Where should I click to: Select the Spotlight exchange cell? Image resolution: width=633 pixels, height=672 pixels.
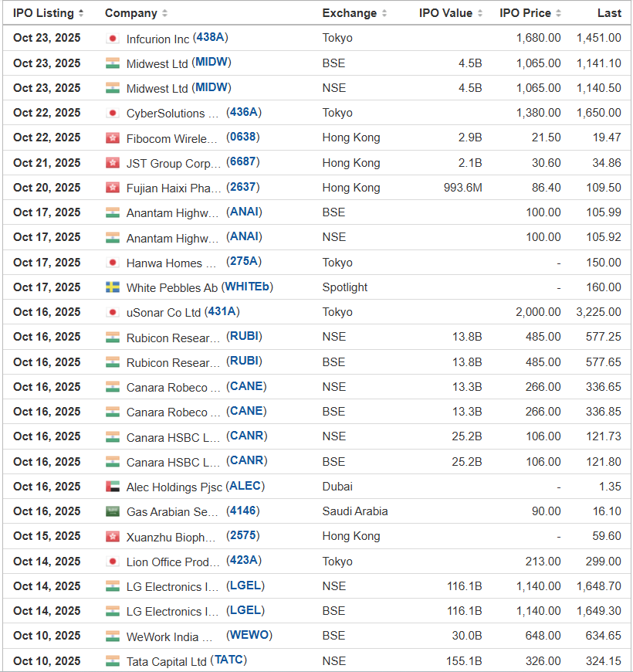[345, 287]
